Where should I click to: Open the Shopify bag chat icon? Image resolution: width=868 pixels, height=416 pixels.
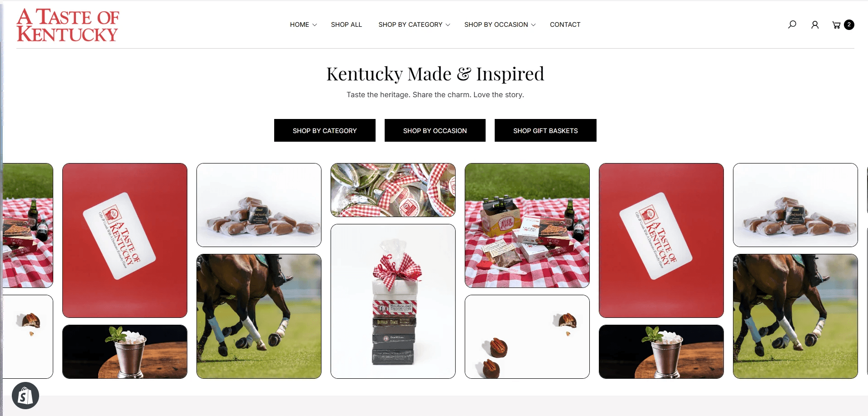(25, 396)
